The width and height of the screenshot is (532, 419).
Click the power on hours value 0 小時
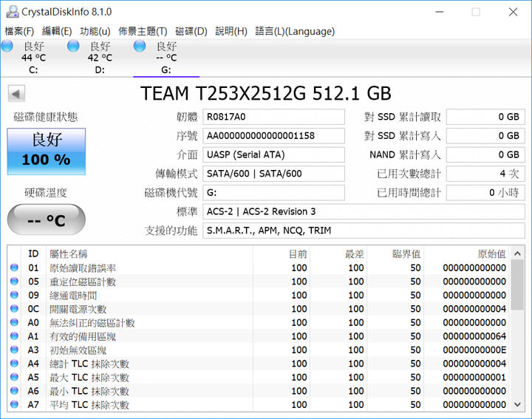(x=485, y=193)
